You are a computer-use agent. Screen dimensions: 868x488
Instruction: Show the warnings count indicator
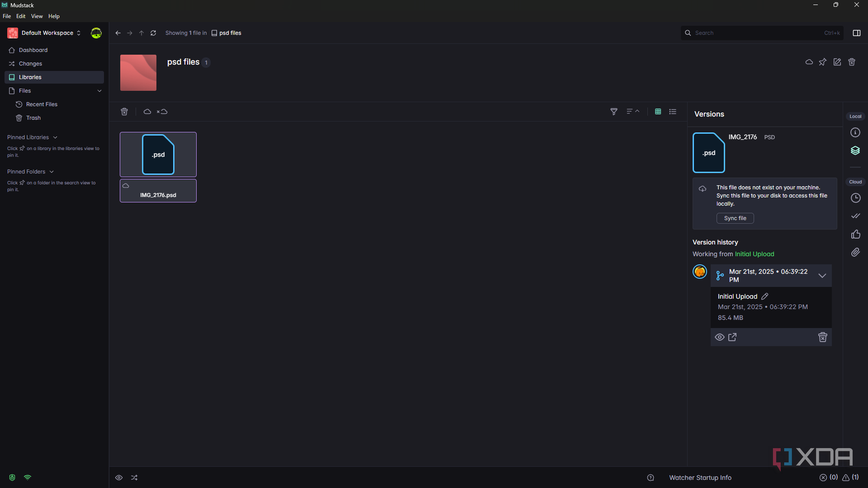[x=850, y=478]
